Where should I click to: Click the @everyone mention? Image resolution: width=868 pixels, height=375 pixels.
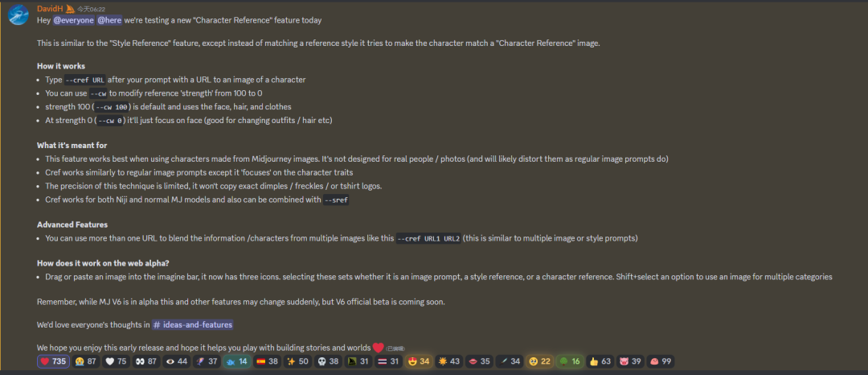[x=74, y=20]
